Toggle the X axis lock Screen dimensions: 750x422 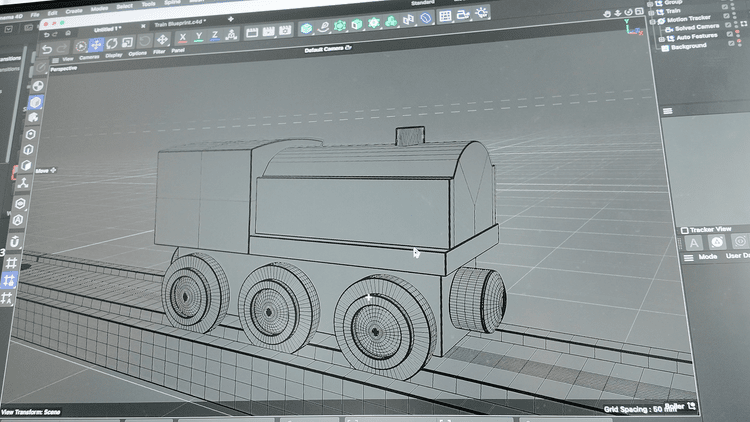click(x=182, y=37)
